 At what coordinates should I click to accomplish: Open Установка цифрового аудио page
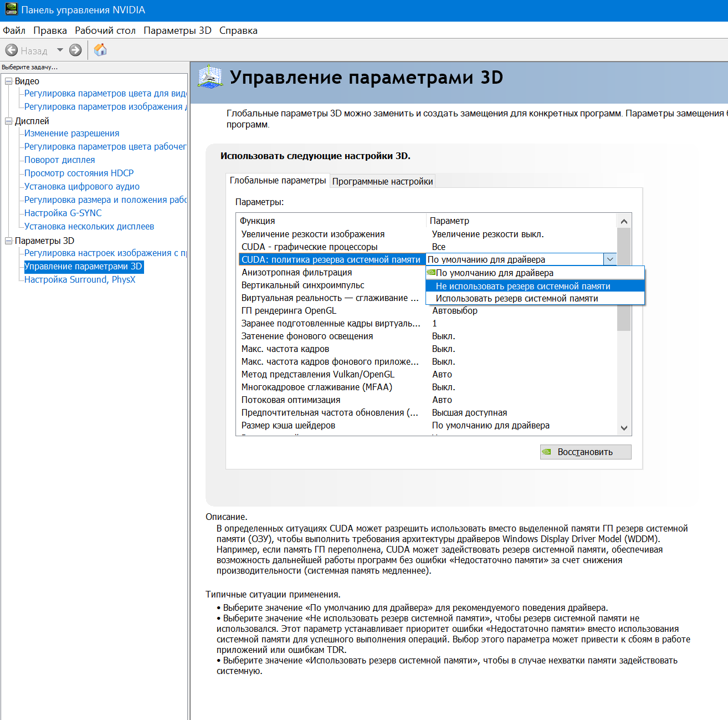tap(82, 187)
